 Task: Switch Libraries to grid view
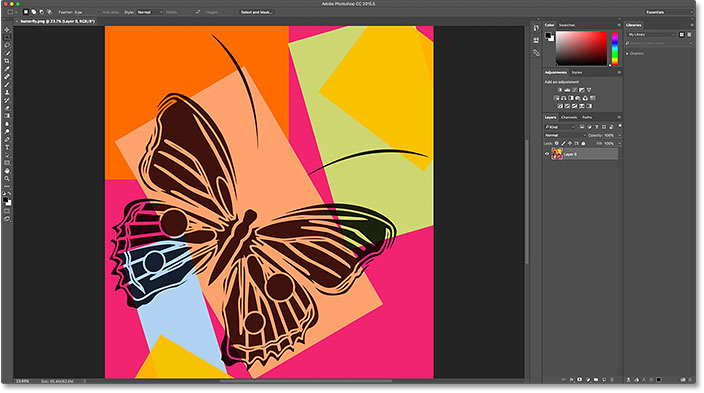tap(682, 35)
